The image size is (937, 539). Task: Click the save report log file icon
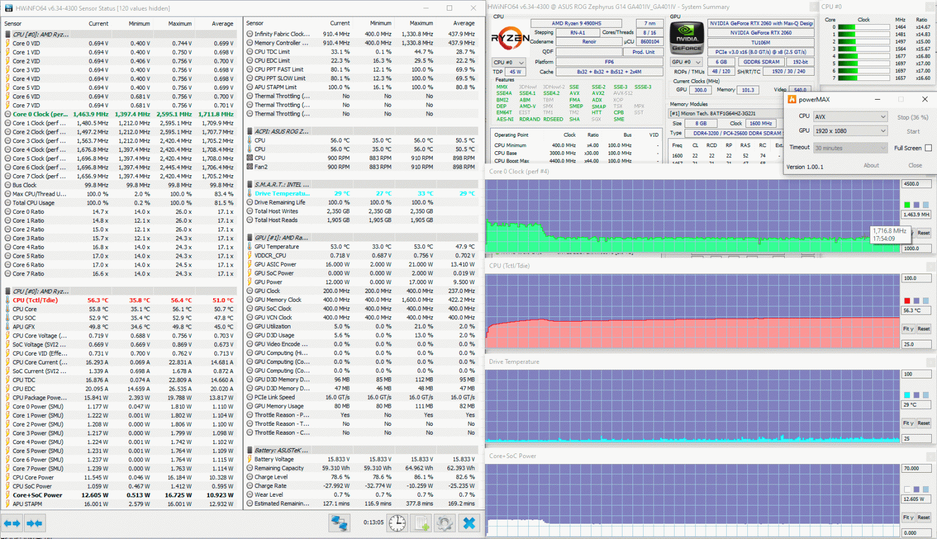point(422,523)
